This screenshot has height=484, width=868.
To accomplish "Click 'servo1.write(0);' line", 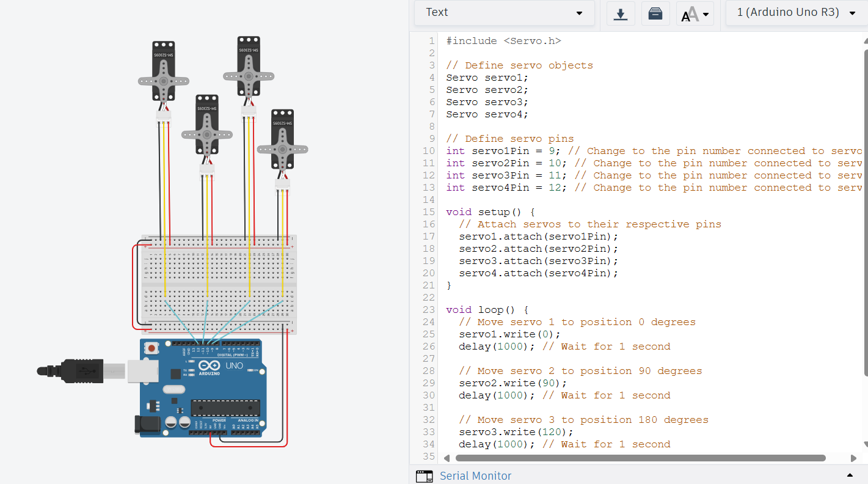I will [509, 334].
